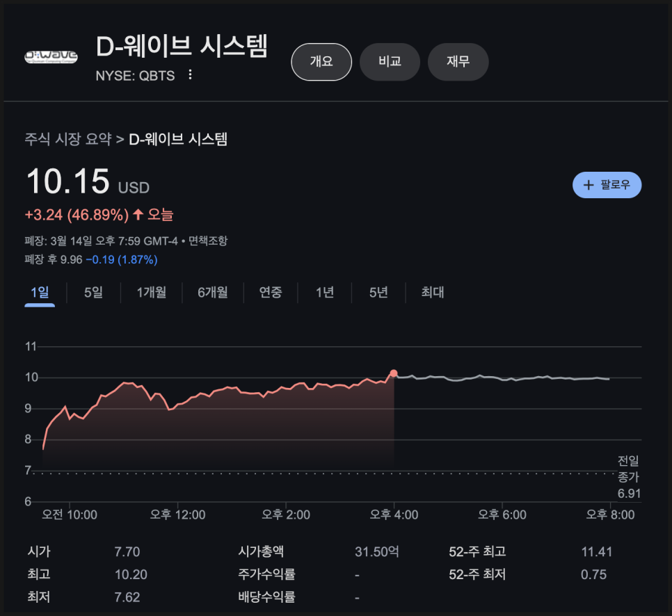672x616 pixels.
Task: Click the 주식 시장 요약 breadcrumb link
Action: click(68, 139)
